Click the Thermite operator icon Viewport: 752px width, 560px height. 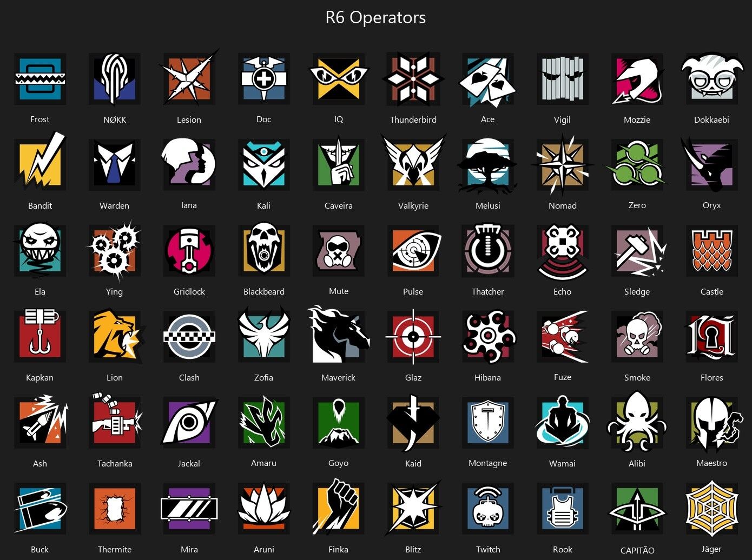114,509
